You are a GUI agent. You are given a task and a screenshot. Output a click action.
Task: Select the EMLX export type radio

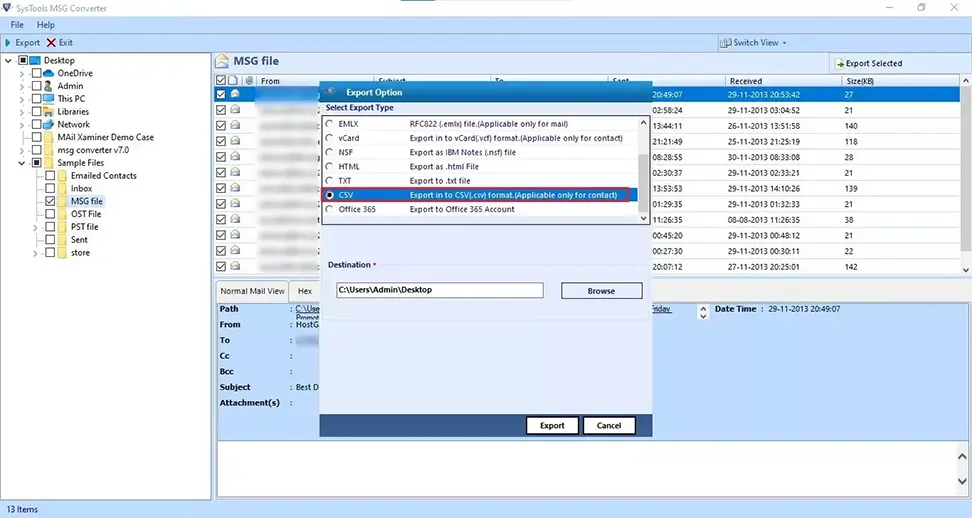[x=330, y=124]
